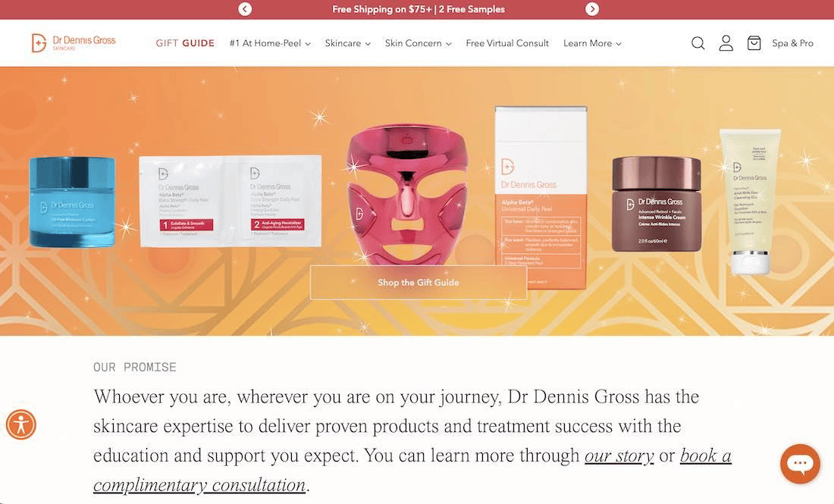Click the blue moisture cushion jar image
834x504 pixels.
click(72, 202)
